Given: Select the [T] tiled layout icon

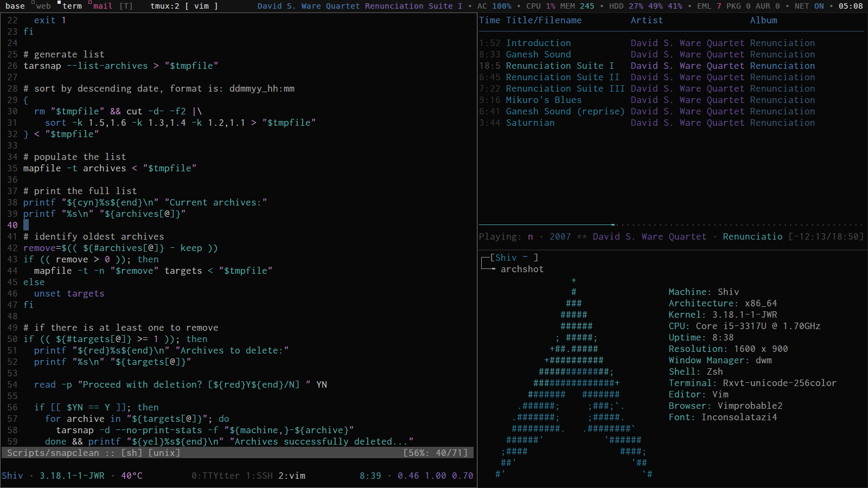Looking at the screenshot, I should (125, 6).
